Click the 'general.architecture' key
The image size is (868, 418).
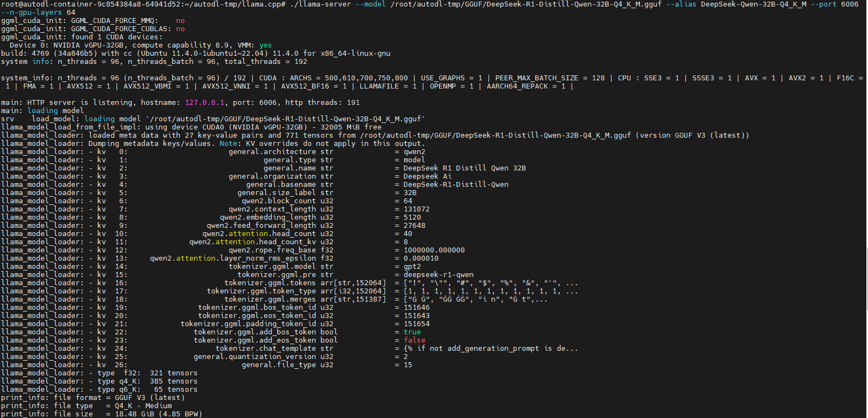(x=272, y=152)
